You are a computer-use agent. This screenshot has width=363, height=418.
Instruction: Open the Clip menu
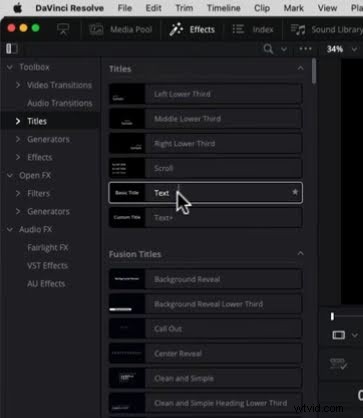(262, 8)
